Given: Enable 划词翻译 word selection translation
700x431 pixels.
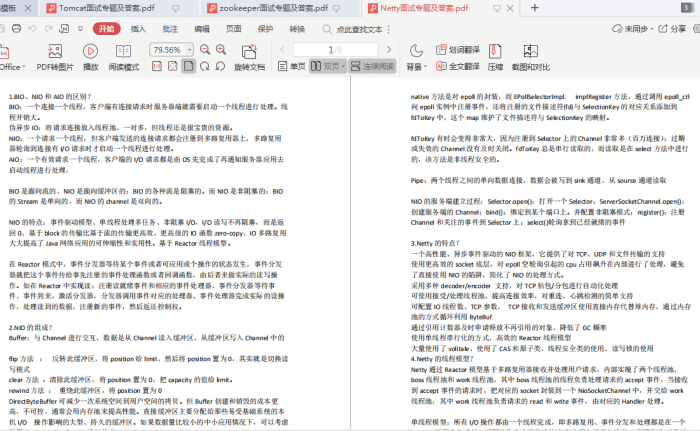Looking at the screenshot, I should coord(458,50).
